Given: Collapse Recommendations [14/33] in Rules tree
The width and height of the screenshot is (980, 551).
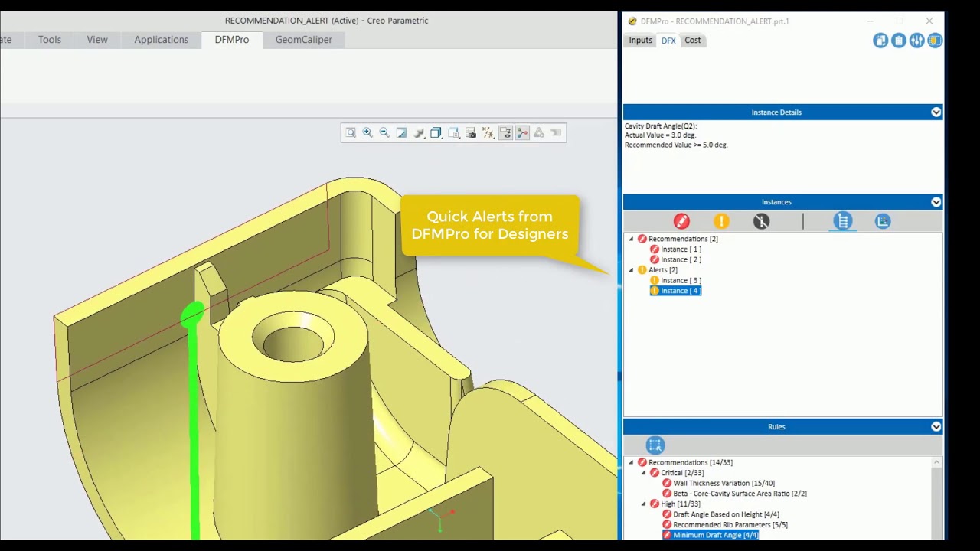Looking at the screenshot, I should (x=632, y=462).
